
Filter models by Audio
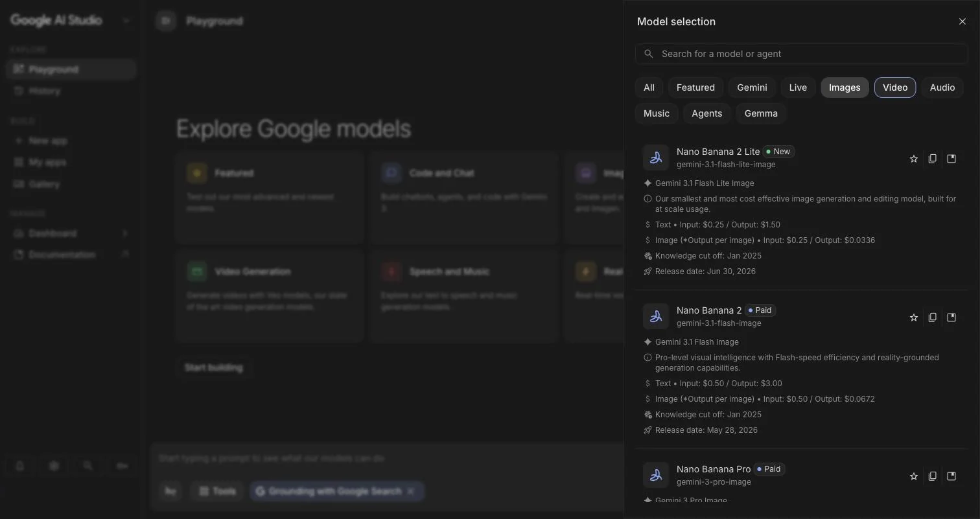click(x=942, y=87)
